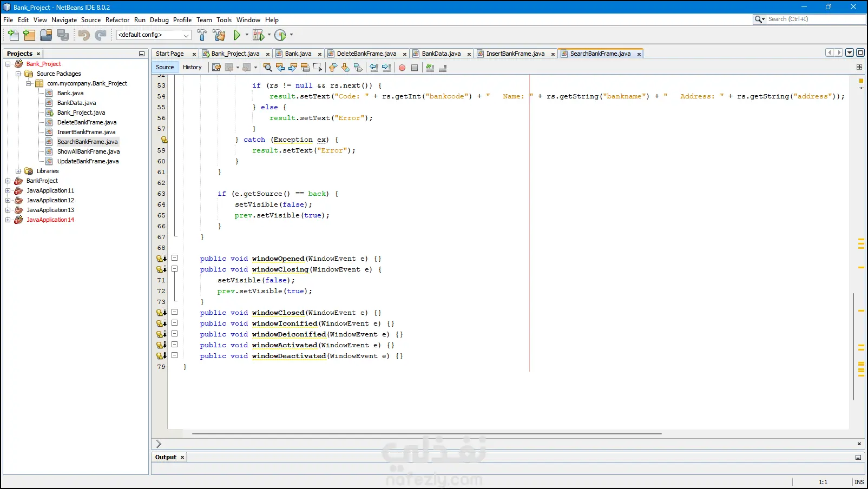The height and width of the screenshot is (489, 868).
Task: Click the Save All toolbar icon
Action: 63,35
